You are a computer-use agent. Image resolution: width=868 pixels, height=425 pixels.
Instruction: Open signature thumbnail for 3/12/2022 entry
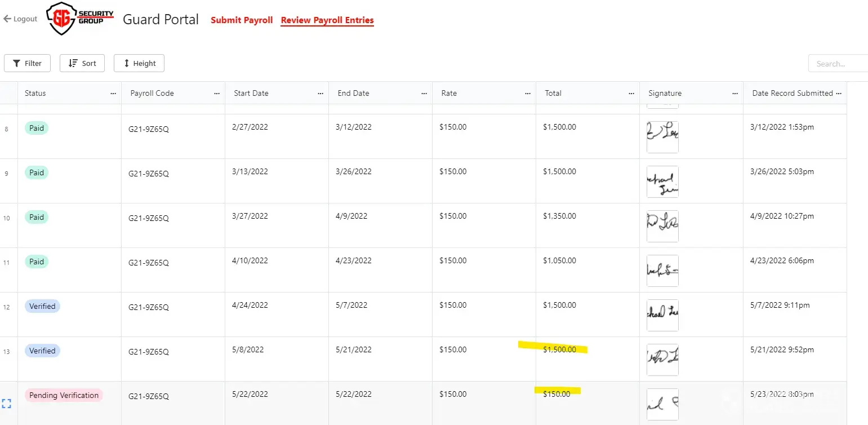pos(662,137)
